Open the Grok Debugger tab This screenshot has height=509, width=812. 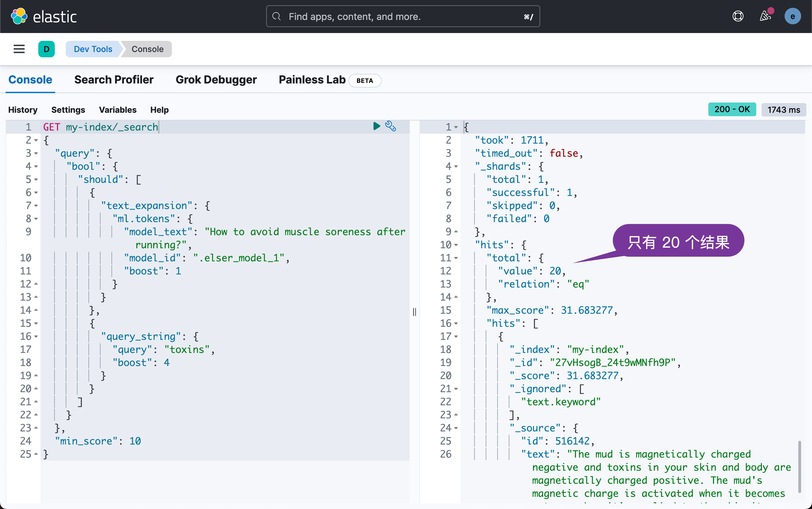(216, 80)
